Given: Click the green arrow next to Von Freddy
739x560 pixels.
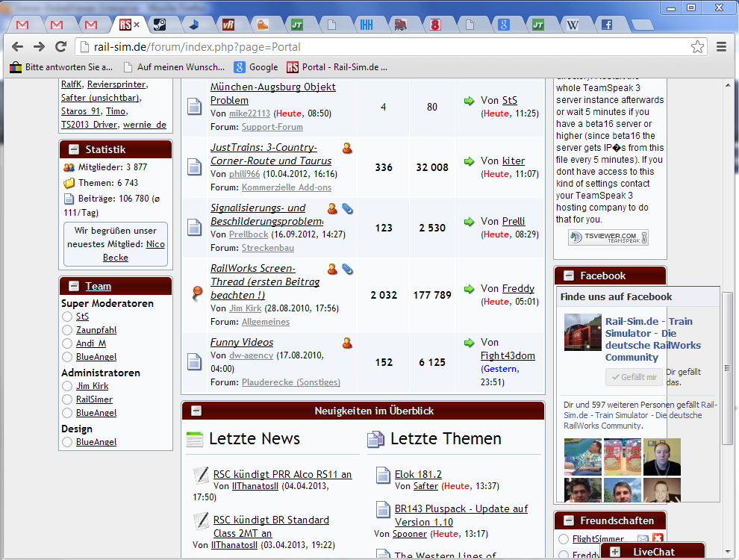Looking at the screenshot, I should click(469, 288).
